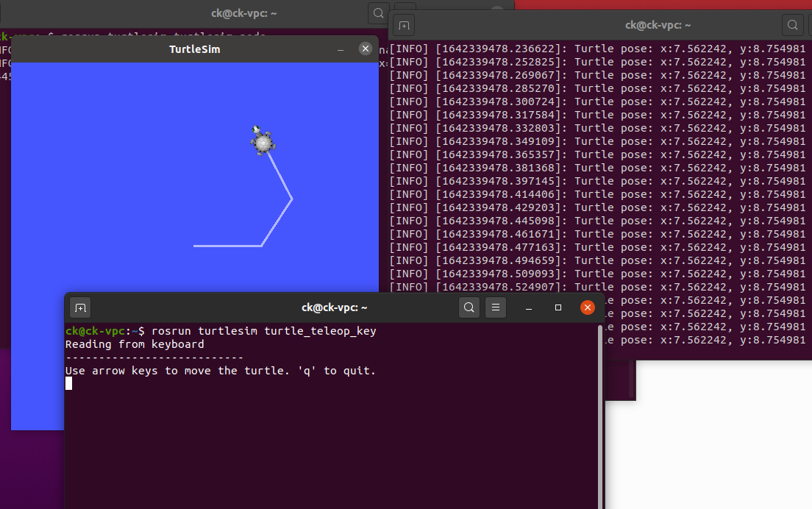Click log line with timestamp 1642339478.252825

tap(598, 62)
